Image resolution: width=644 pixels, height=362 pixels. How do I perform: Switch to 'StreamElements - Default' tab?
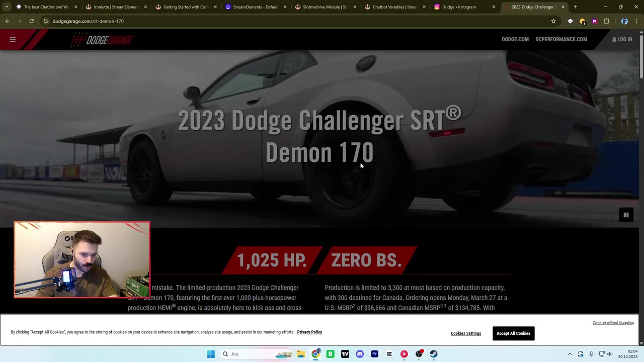click(256, 7)
